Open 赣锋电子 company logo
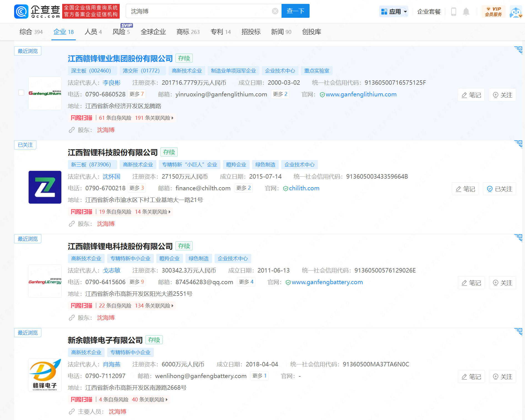Viewport: 525px width, 420px height. pyautogui.click(x=45, y=375)
